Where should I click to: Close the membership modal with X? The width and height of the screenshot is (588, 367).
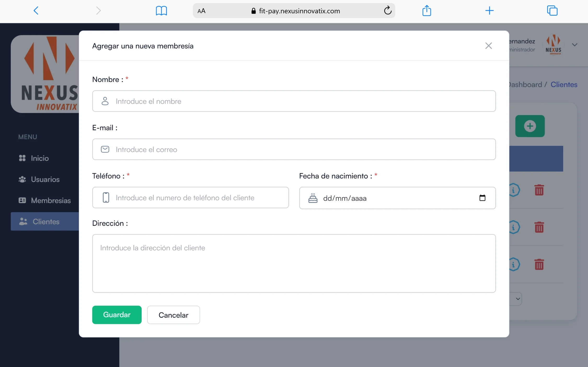point(488,46)
